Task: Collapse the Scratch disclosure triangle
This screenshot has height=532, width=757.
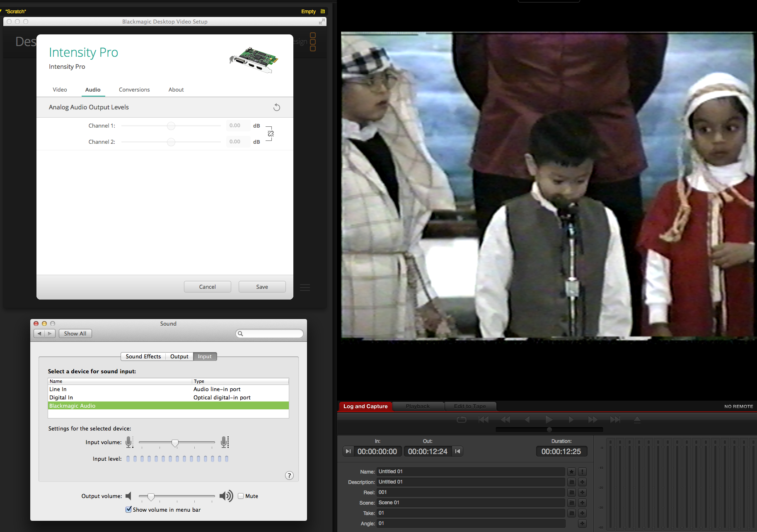Action: [1, 11]
